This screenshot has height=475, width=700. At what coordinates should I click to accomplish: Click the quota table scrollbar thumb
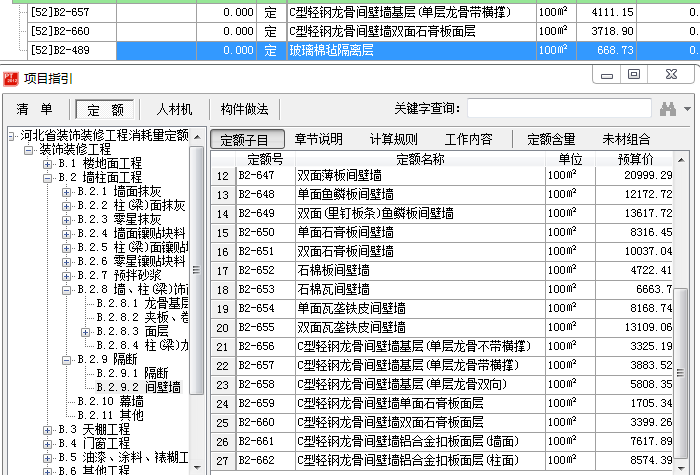(681, 373)
